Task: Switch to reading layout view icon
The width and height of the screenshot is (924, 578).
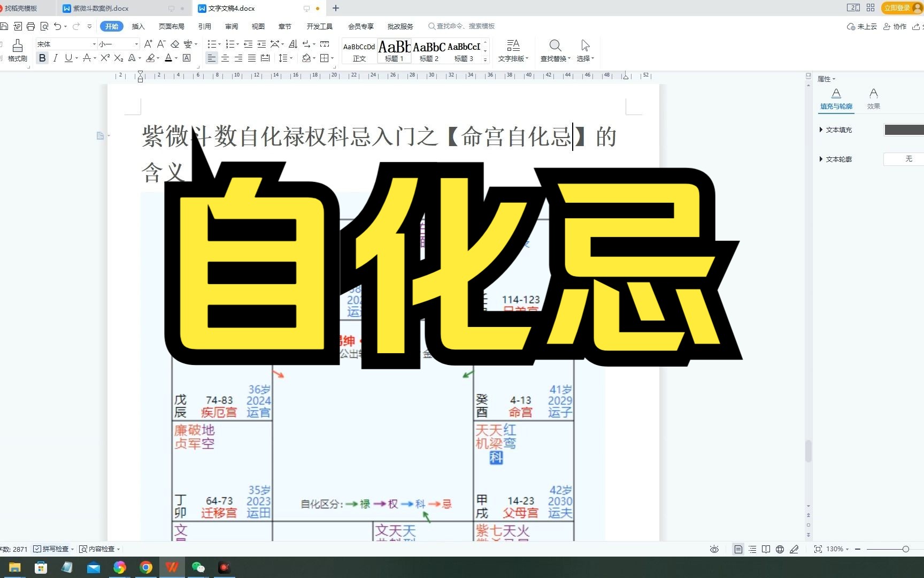Action: (766, 549)
